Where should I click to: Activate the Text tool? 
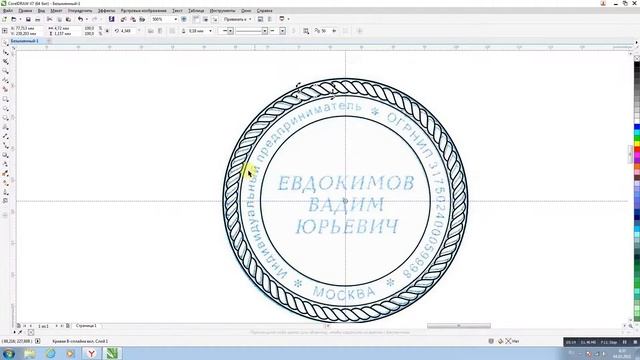(x=5, y=128)
